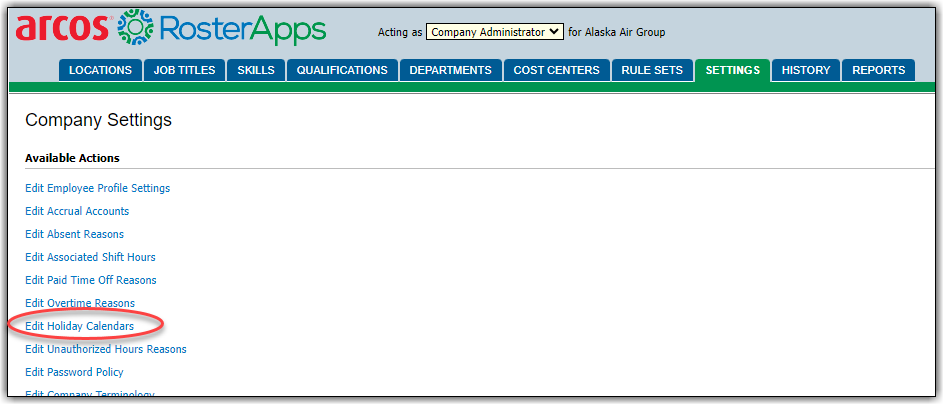Click Edit Absent Reasons link
The height and width of the screenshot is (405, 944).
(74, 234)
